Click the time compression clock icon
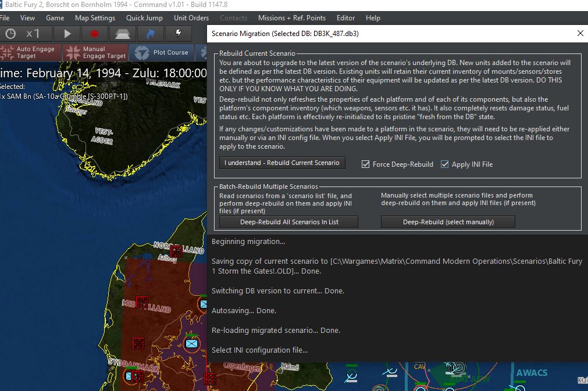 10,34
